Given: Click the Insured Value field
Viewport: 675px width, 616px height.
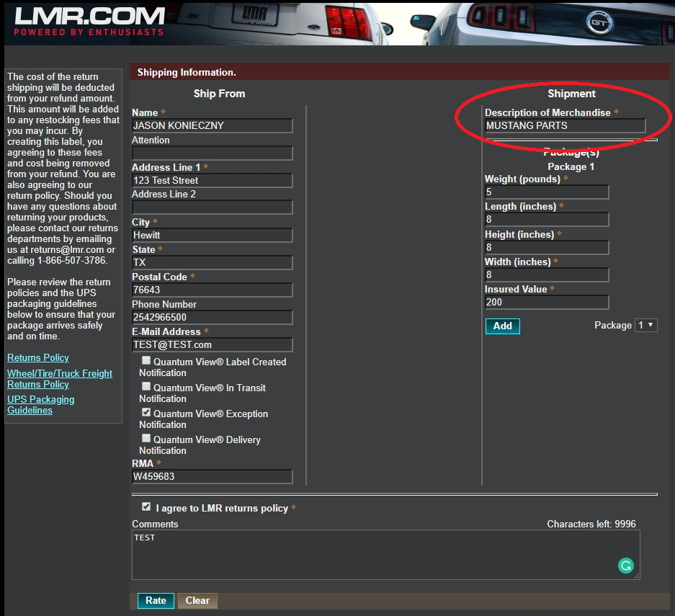Looking at the screenshot, I should pos(546,302).
